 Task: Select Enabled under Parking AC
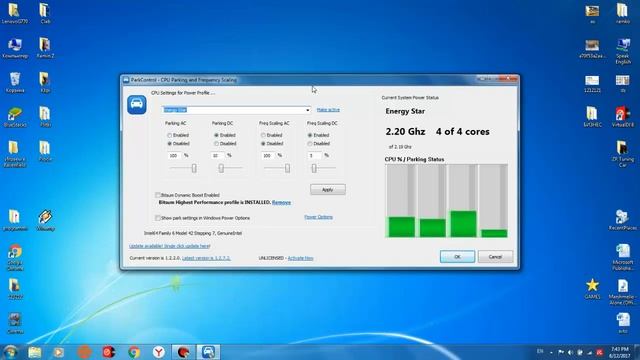[x=169, y=135]
